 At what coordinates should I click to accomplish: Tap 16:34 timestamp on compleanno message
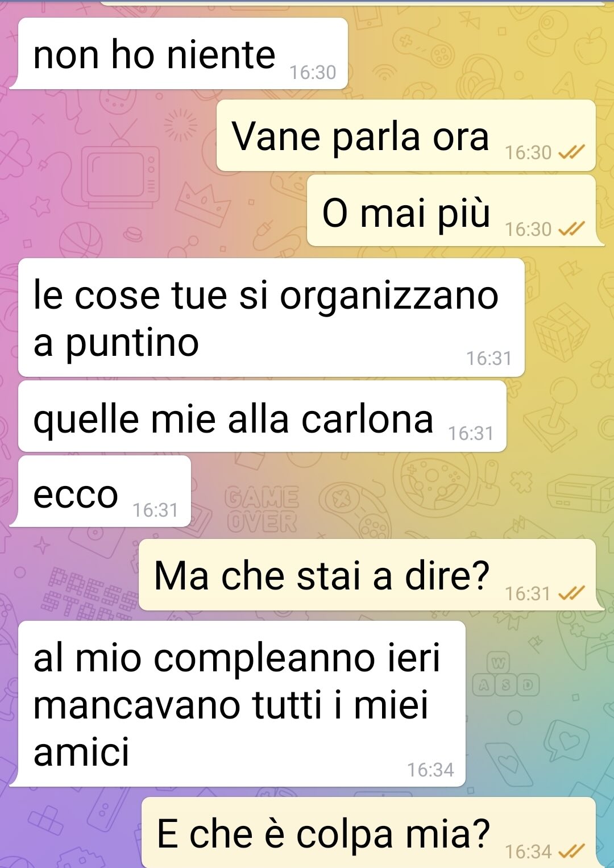(430, 770)
